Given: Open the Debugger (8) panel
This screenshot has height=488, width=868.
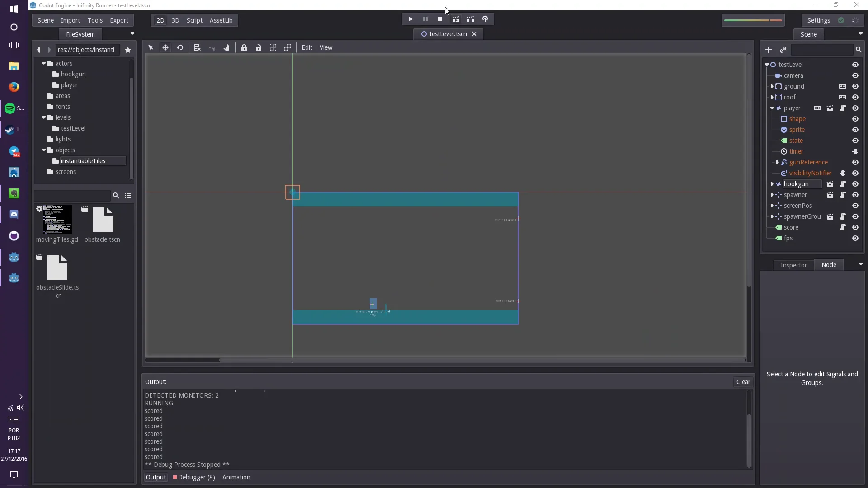Looking at the screenshot, I should pos(194,477).
